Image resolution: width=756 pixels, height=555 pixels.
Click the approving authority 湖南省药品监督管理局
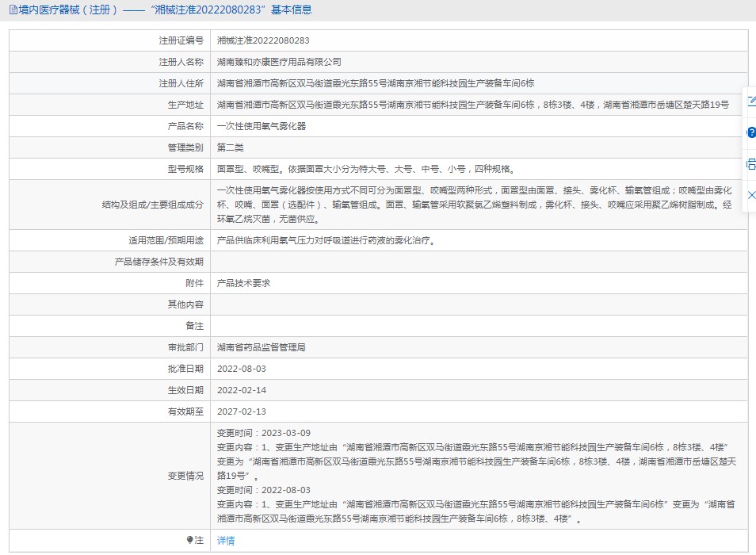coord(262,347)
